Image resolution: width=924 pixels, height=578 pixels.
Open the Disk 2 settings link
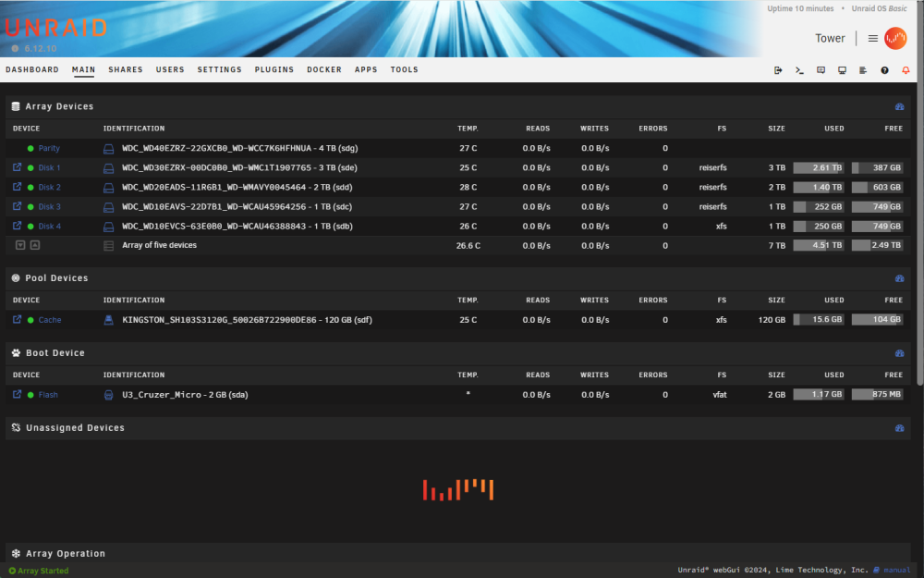coord(50,188)
